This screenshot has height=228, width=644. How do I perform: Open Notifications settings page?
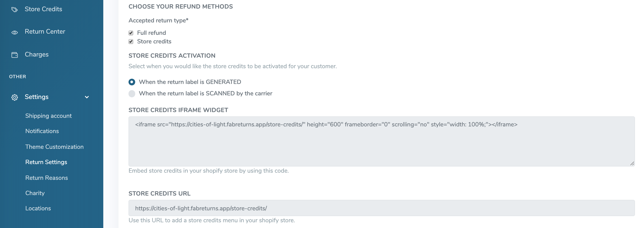pyautogui.click(x=42, y=131)
